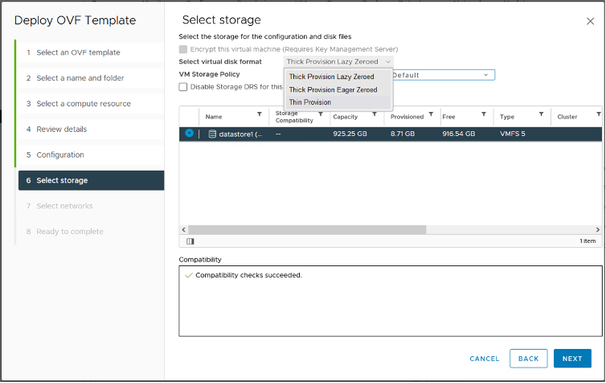Image resolution: width=606 pixels, height=383 pixels.
Task: Click the scroll right arrow of table
Action: click(597, 230)
